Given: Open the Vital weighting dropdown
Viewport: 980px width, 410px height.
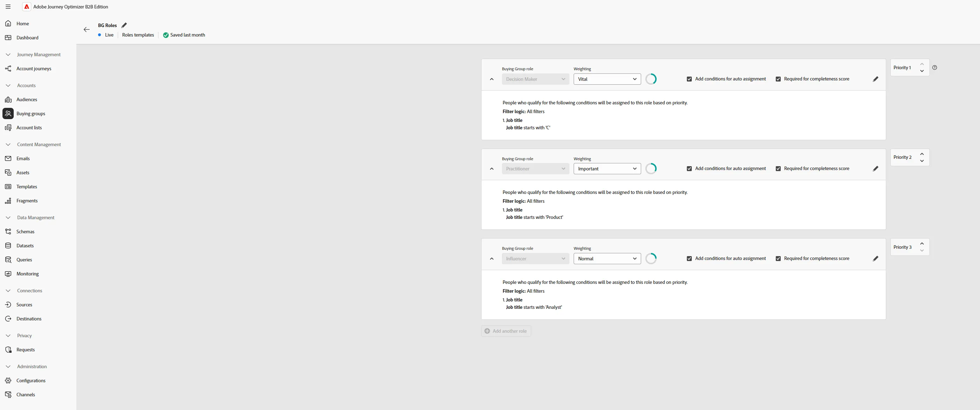Looking at the screenshot, I should pyautogui.click(x=607, y=79).
